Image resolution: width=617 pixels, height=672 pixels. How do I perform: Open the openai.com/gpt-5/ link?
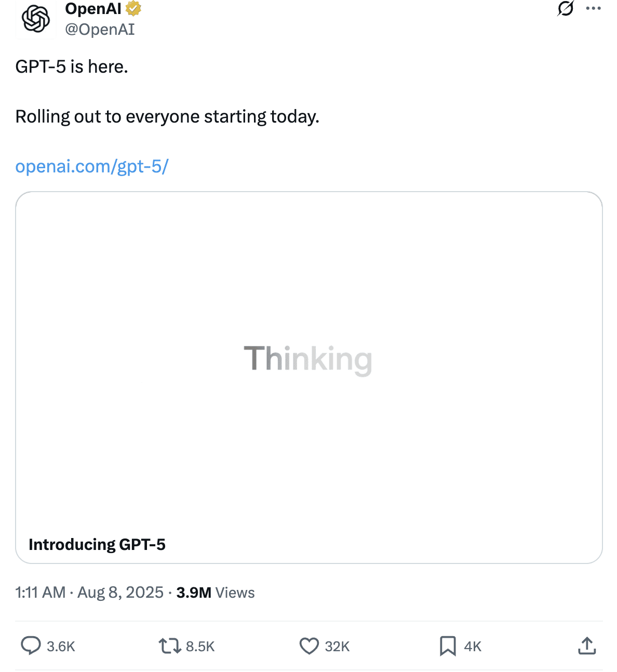pos(92,167)
